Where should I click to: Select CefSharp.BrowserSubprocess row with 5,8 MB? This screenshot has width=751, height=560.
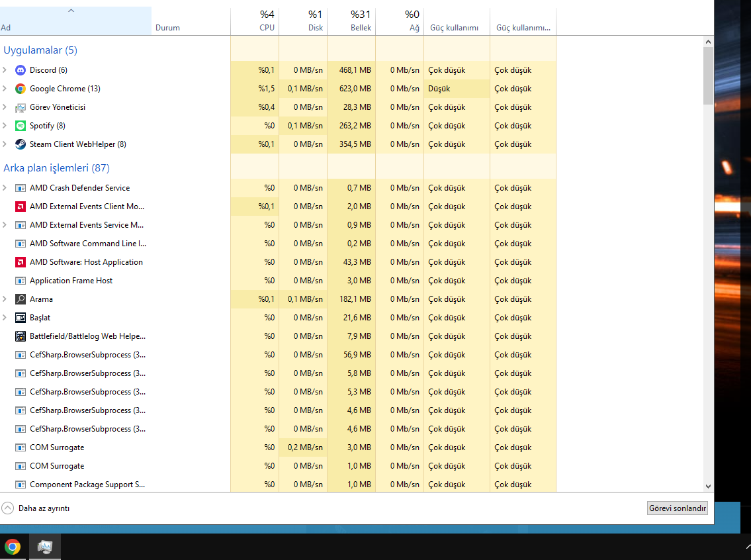pos(278,373)
